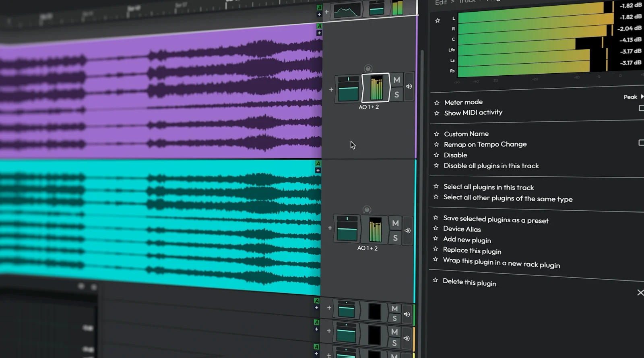Click Add new plugin
Image resolution: width=644 pixels, height=358 pixels.
467,240
